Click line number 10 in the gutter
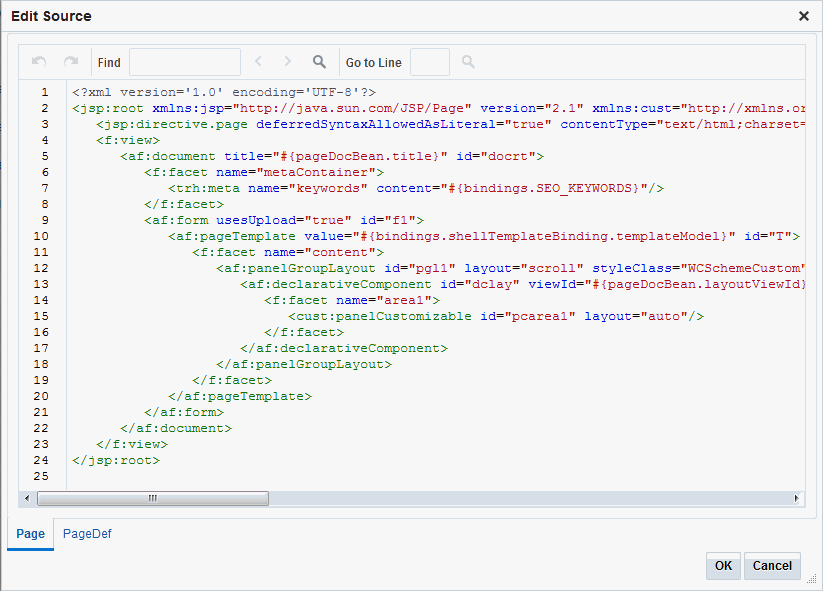 [x=41, y=236]
